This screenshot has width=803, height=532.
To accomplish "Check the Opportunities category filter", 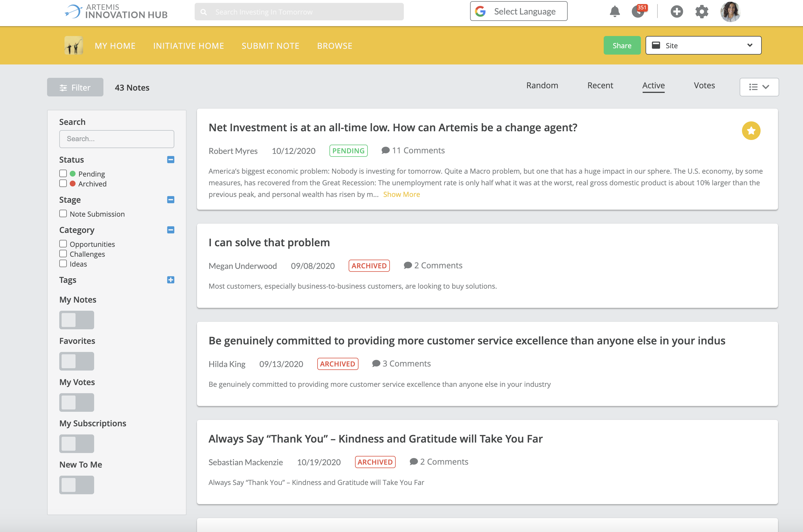I will point(63,244).
